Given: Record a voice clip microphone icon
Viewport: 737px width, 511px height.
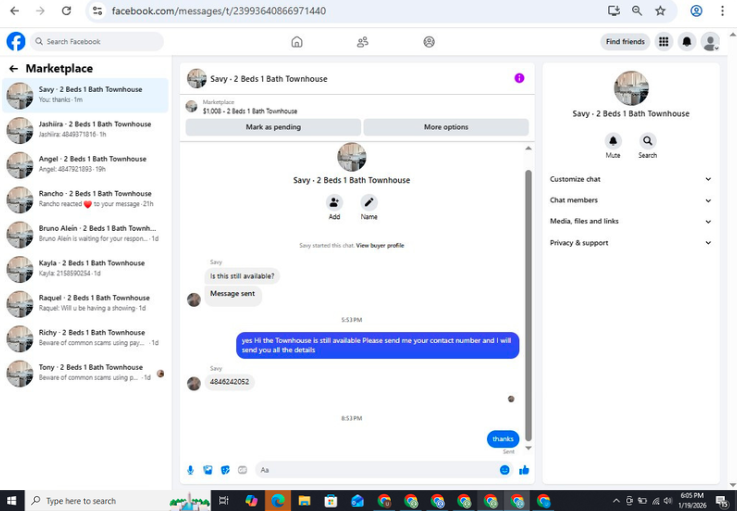Looking at the screenshot, I should (190, 470).
